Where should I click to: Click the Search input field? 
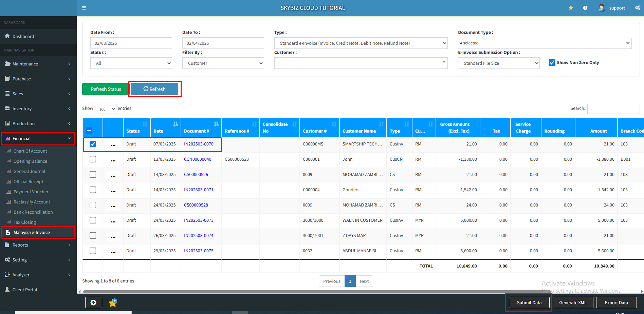pyautogui.click(x=613, y=109)
